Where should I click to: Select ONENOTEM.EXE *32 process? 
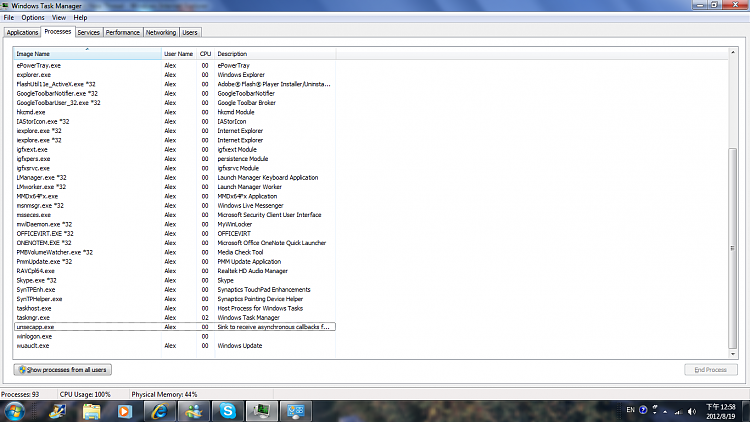pos(175,243)
